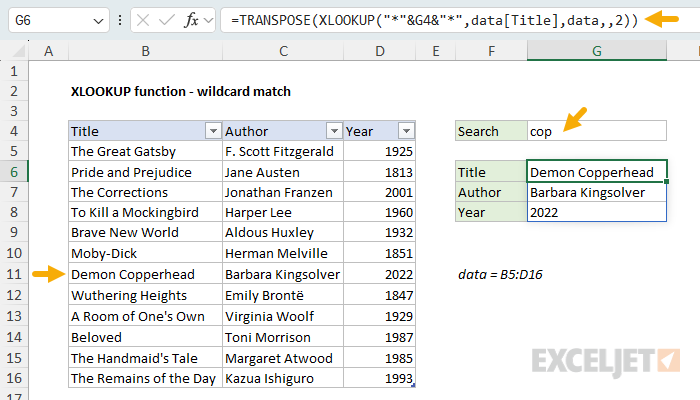
Task: Open the Author column filter dropdown
Action: coord(334,131)
